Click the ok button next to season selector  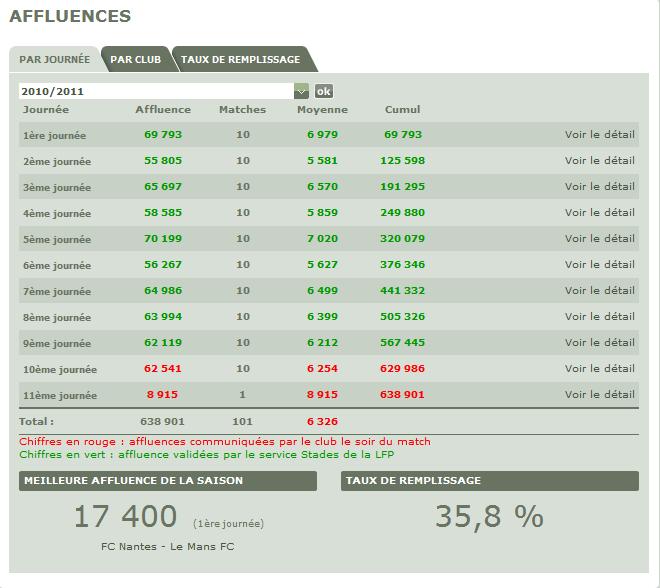pos(324,91)
